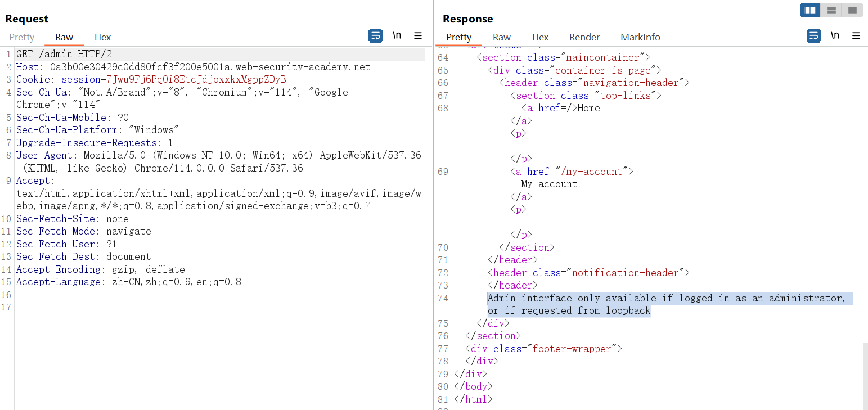
Task: Switch to Request Hex tab
Action: coord(103,37)
